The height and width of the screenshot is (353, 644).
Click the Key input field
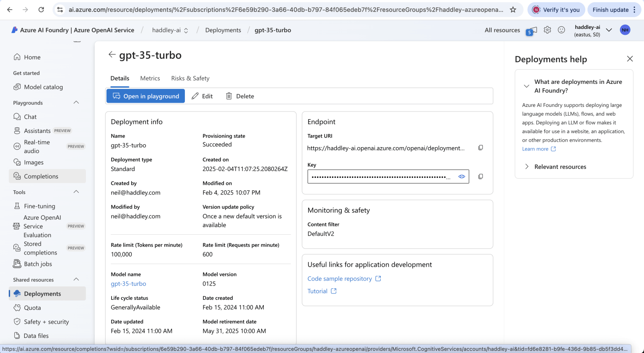[381, 176]
